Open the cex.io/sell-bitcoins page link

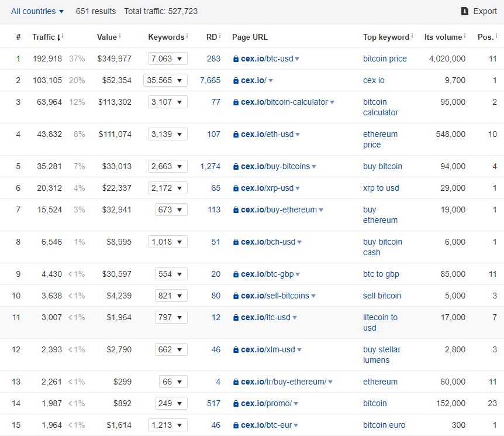coord(275,296)
